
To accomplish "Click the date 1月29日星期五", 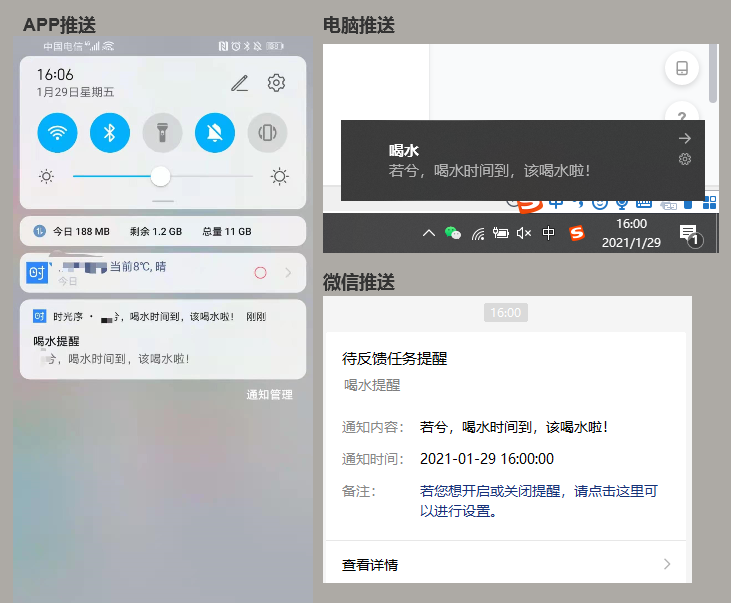I will (76, 92).
